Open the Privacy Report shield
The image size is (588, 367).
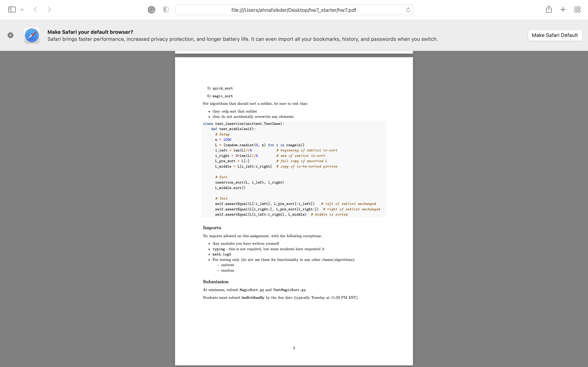166,10
